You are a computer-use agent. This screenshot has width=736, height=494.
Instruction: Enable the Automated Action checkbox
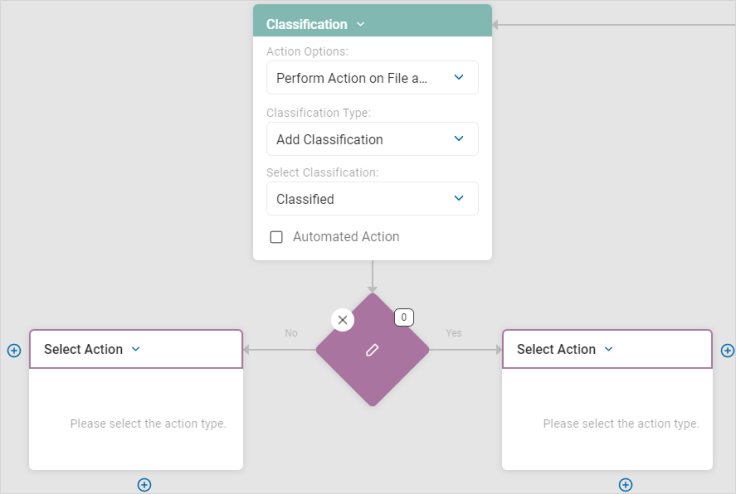(x=277, y=237)
